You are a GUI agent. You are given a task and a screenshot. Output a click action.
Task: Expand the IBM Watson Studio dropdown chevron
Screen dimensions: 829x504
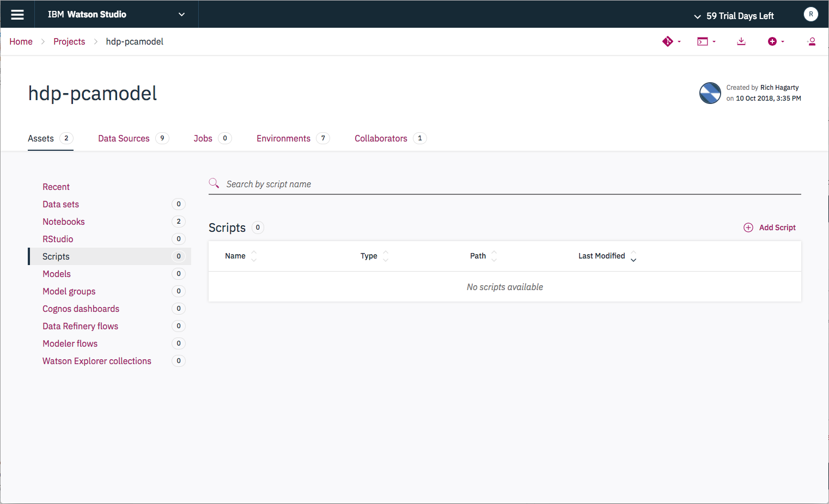[181, 15]
